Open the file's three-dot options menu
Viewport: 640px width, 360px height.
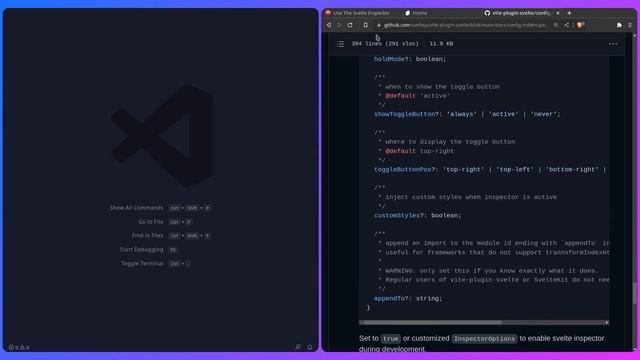(x=613, y=44)
